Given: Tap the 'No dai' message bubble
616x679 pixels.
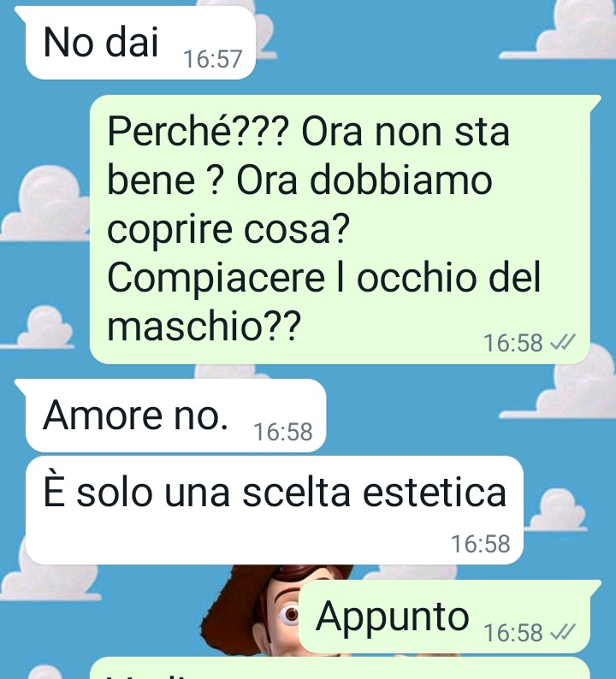Looking at the screenshot, I should [x=140, y=43].
